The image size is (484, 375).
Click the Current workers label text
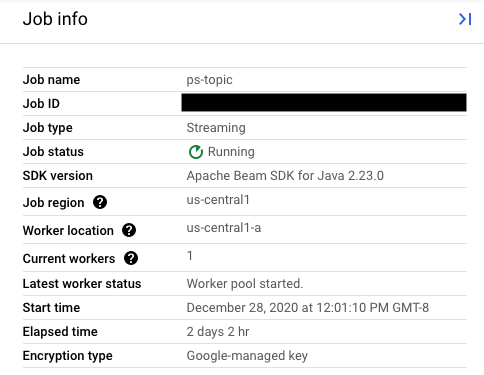[x=69, y=258]
